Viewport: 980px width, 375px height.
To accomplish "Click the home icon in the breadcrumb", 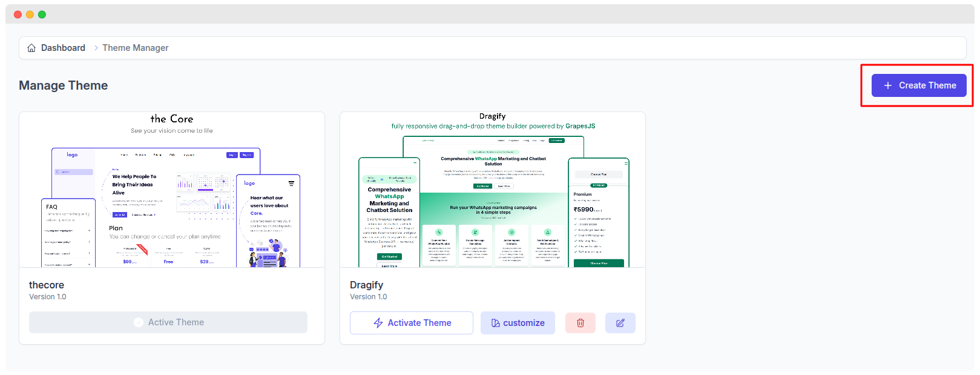I will 31,48.
